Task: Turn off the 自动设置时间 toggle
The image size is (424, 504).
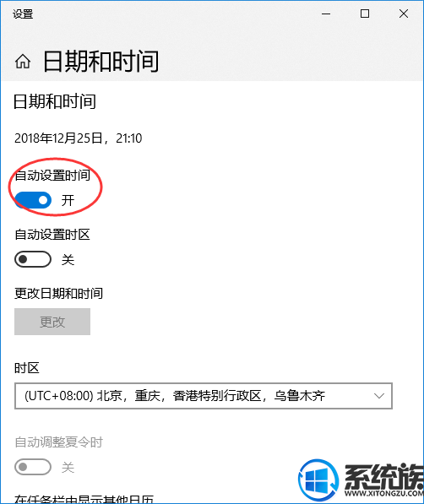Action: click(x=33, y=200)
